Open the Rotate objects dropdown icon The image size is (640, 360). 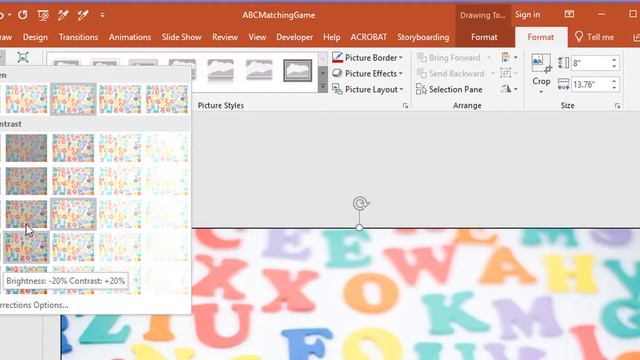pos(509,89)
